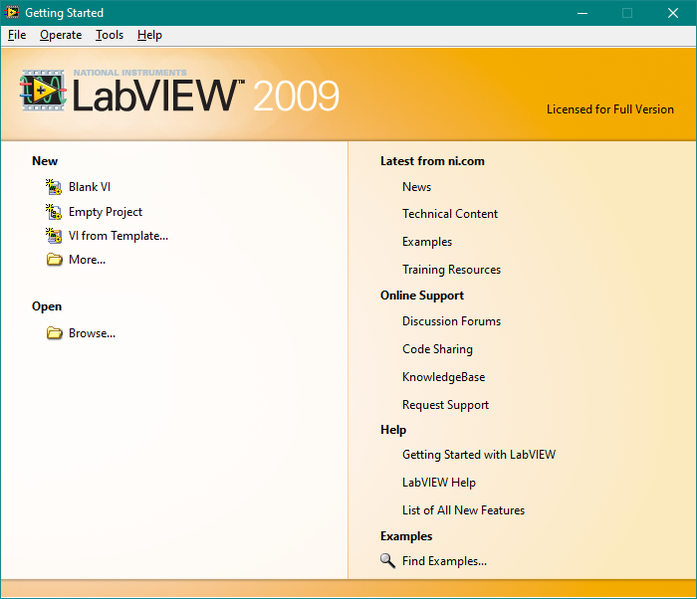This screenshot has height=599, width=697.
Task: Open More... under New
Action: [87, 260]
